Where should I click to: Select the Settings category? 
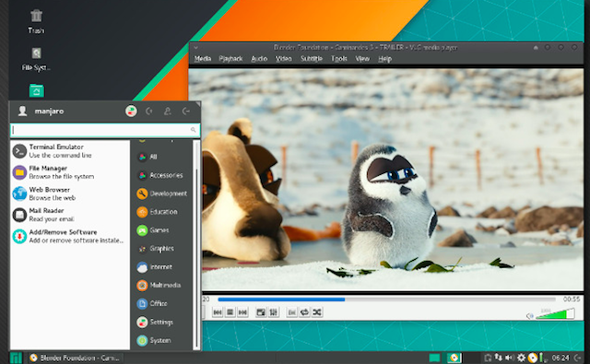tap(162, 322)
